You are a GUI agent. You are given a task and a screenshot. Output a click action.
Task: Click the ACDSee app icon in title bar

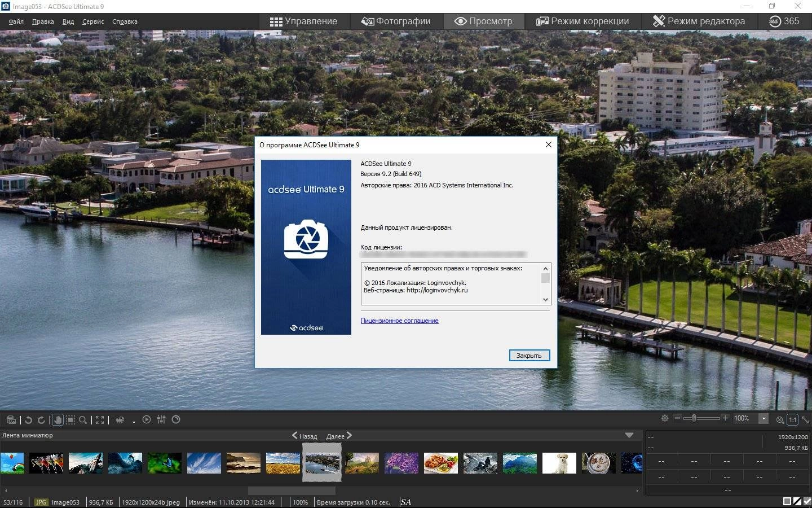coord(6,6)
